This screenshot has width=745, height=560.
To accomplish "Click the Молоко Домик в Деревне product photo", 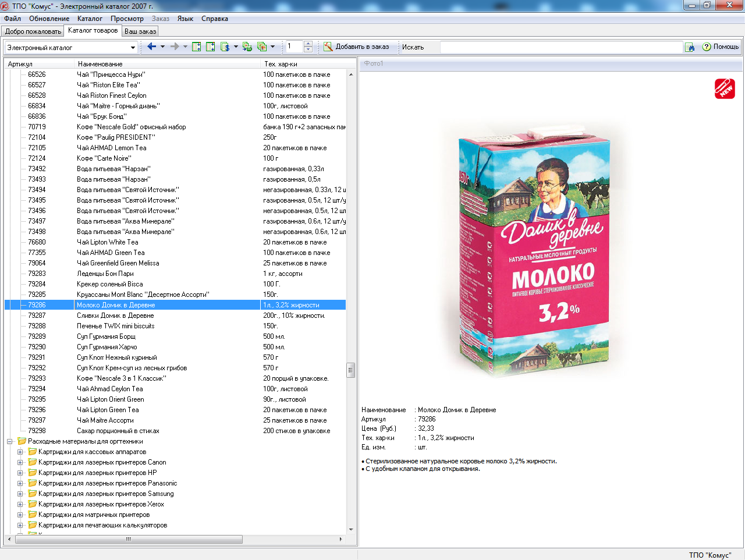I will [534, 250].
